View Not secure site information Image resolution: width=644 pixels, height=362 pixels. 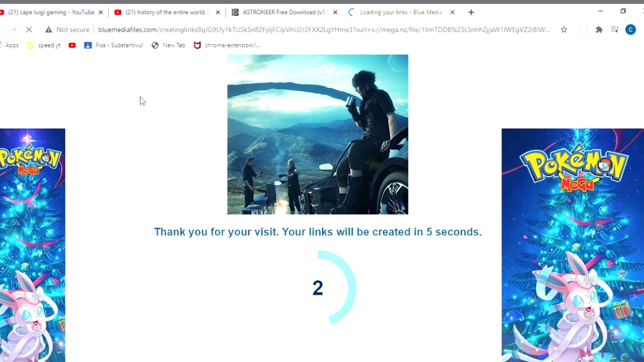pos(67,30)
